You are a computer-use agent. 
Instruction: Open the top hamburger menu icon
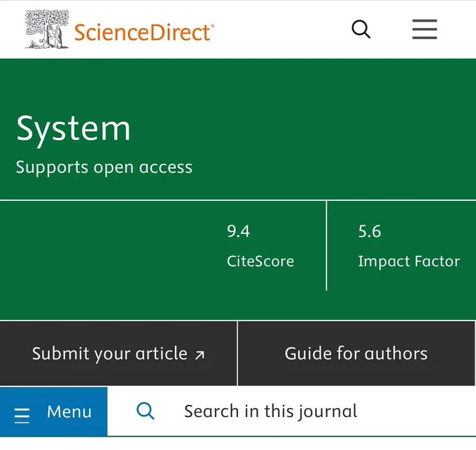click(x=424, y=29)
